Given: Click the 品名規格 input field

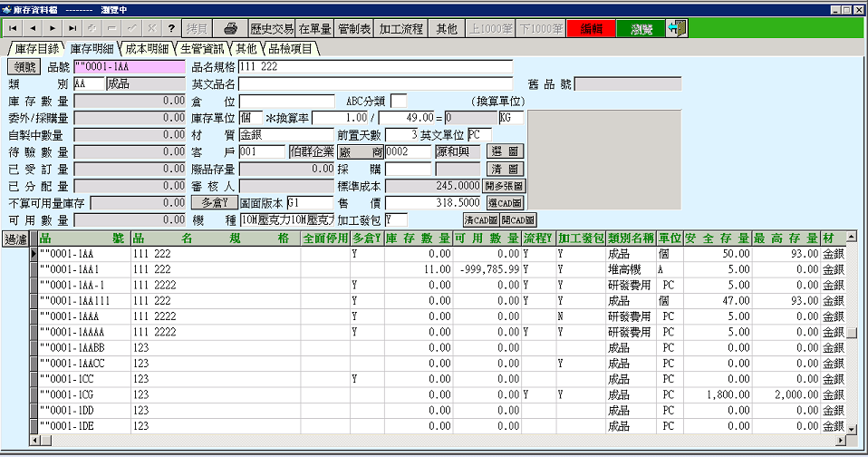Looking at the screenshot, I should coord(375,67).
